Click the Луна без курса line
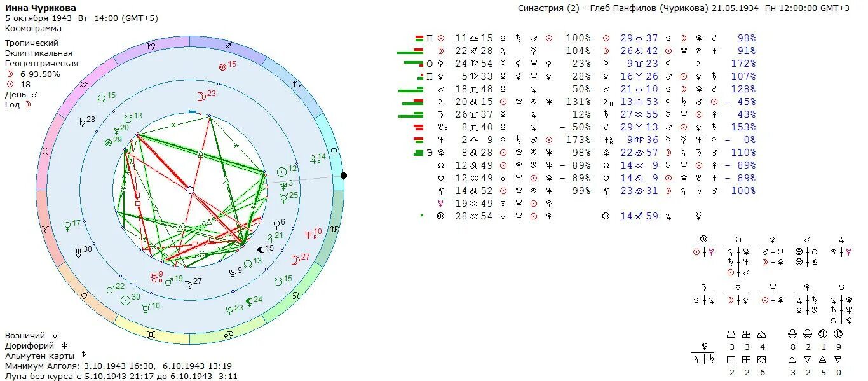Image resolution: width=868 pixels, height=381 pixels. pos(121,376)
